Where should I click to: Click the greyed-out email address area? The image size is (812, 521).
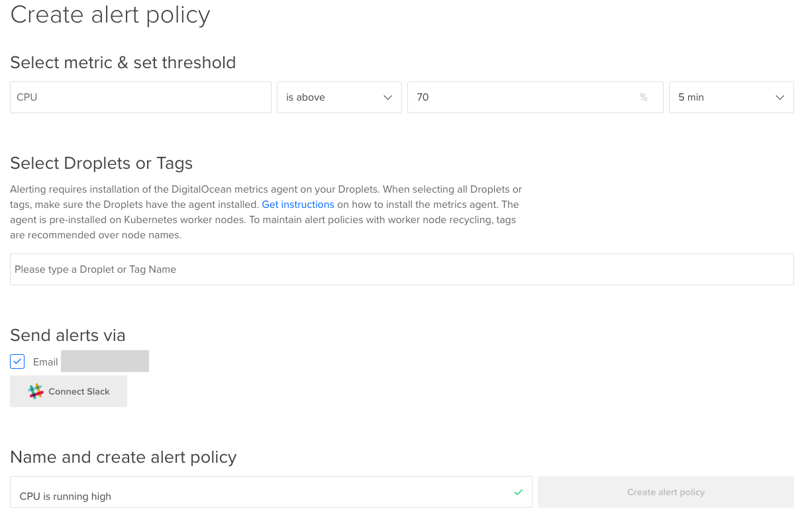click(105, 361)
